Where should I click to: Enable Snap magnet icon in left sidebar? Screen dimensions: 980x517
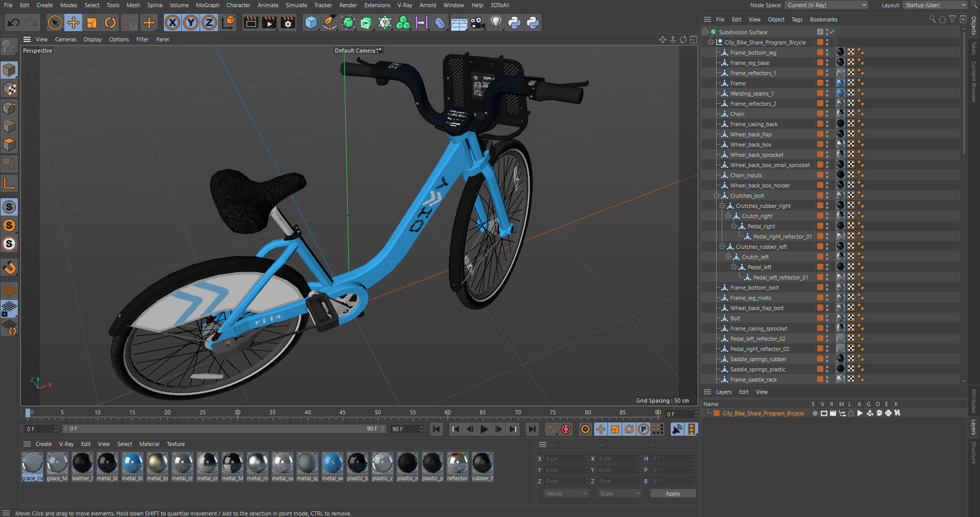pyautogui.click(x=9, y=268)
